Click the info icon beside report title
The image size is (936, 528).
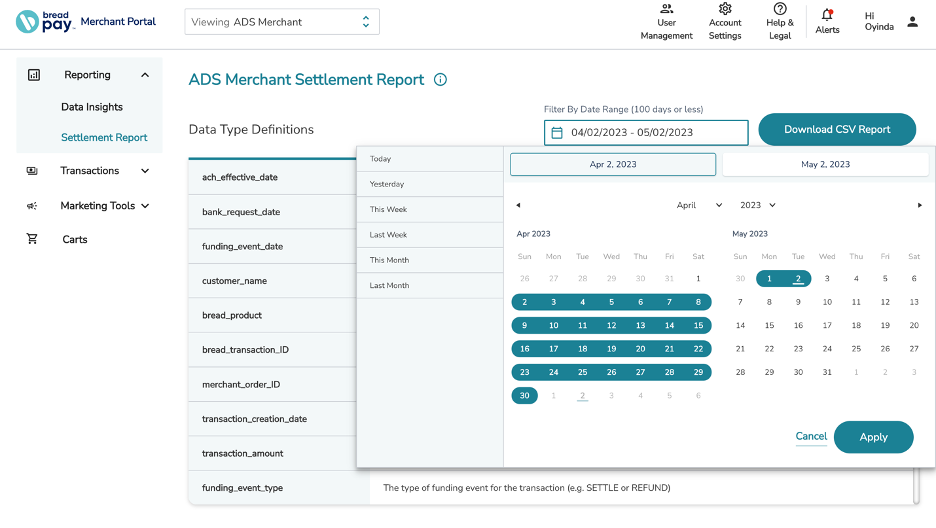(440, 80)
